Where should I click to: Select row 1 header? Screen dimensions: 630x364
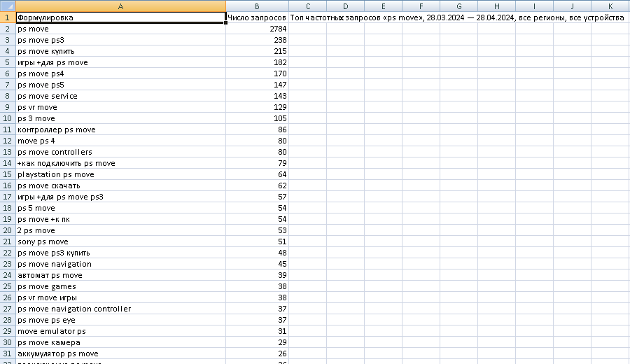[x=8, y=17]
